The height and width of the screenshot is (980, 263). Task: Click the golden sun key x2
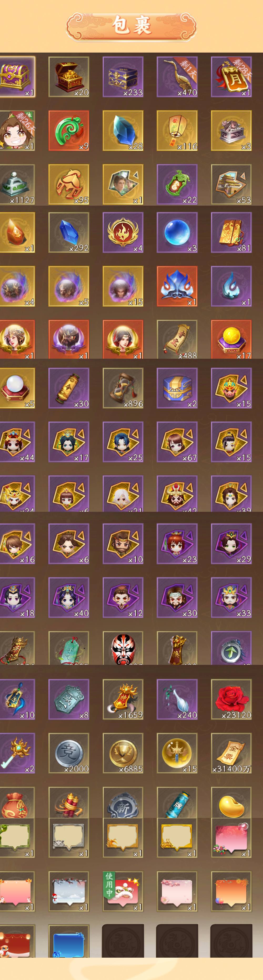(17, 753)
